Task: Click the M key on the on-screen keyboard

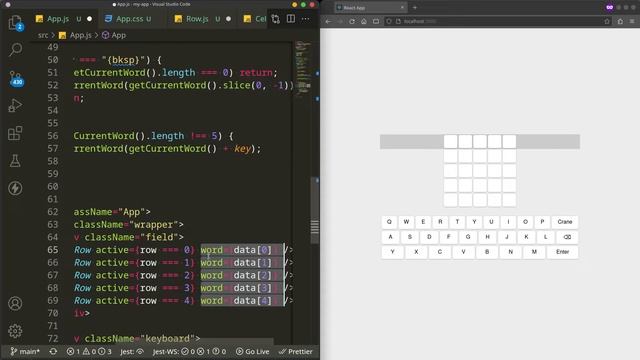Action: click(x=534, y=252)
